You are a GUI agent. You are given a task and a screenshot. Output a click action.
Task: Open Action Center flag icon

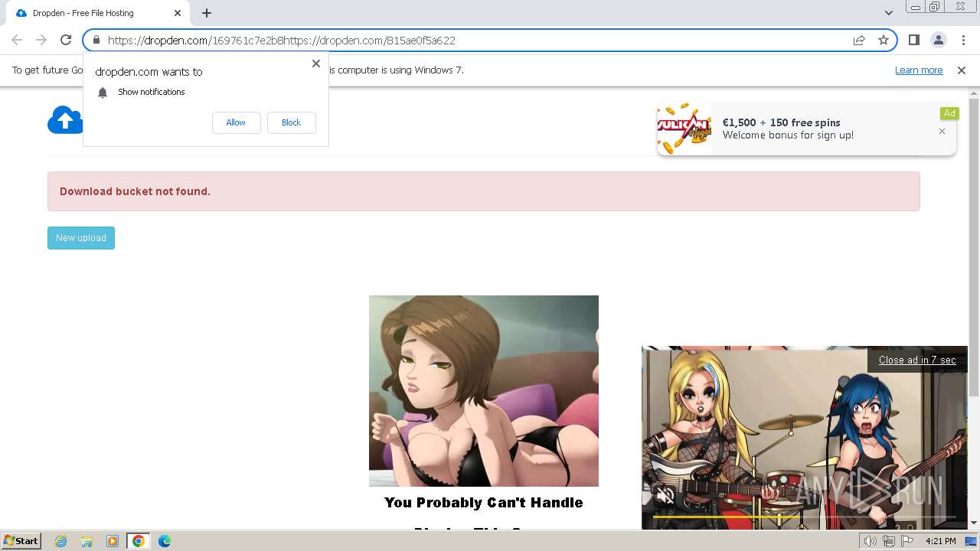[x=906, y=541]
